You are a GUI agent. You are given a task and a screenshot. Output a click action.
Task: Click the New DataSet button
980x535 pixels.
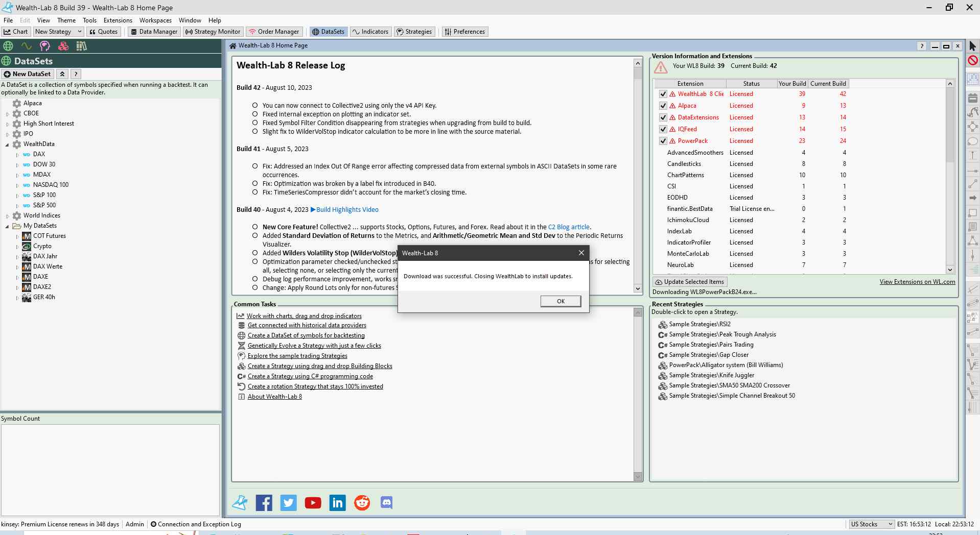coord(28,74)
